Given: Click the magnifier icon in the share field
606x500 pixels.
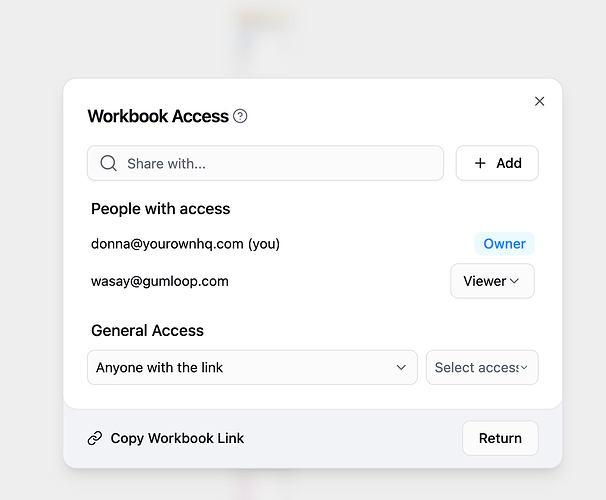Looking at the screenshot, I should coord(108,163).
